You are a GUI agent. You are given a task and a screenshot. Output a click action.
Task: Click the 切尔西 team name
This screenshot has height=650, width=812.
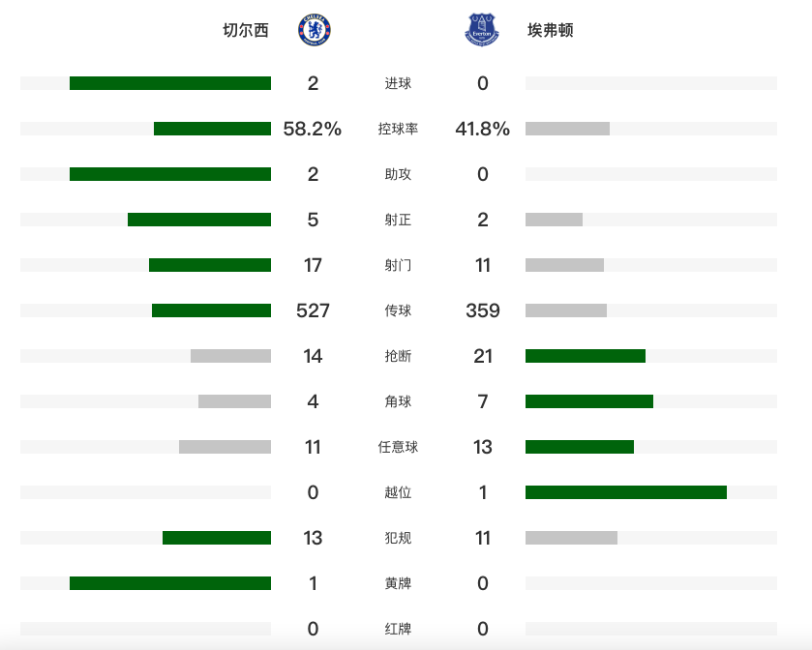246,30
